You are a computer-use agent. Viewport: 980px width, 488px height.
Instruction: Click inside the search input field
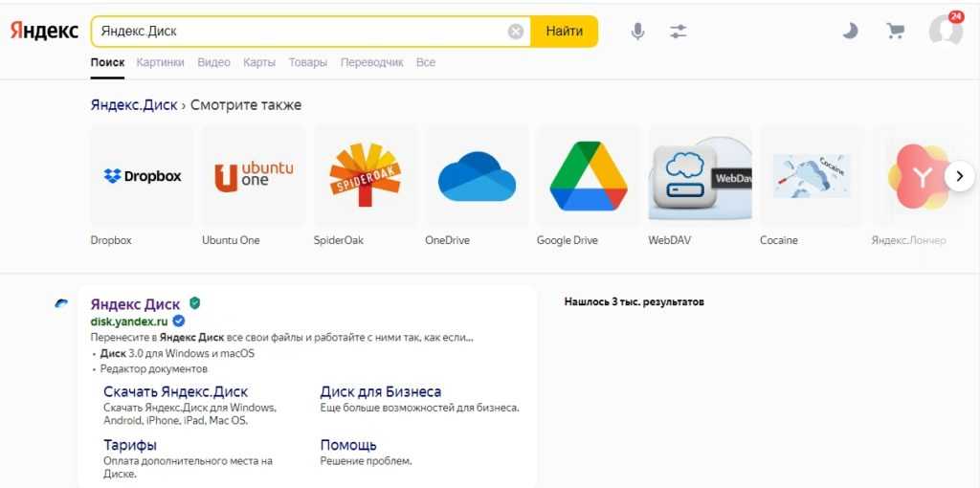pos(297,32)
